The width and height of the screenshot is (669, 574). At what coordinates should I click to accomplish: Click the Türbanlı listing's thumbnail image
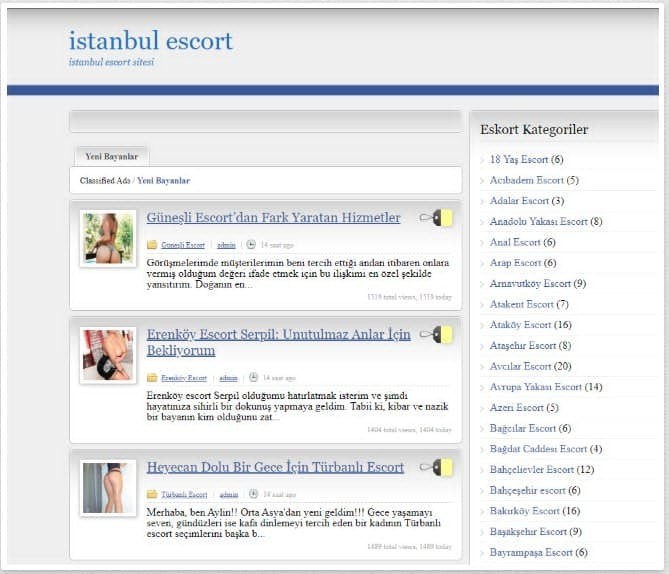(108, 488)
